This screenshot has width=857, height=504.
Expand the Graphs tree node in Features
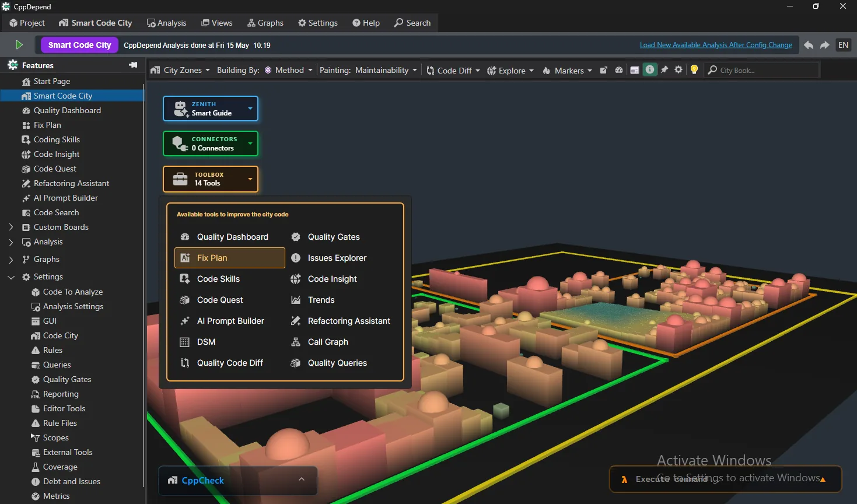(11, 259)
